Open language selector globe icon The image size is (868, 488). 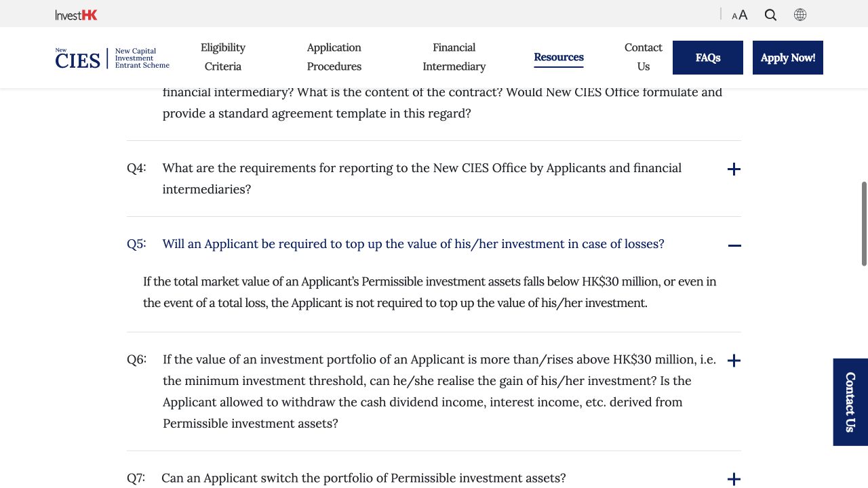(800, 15)
